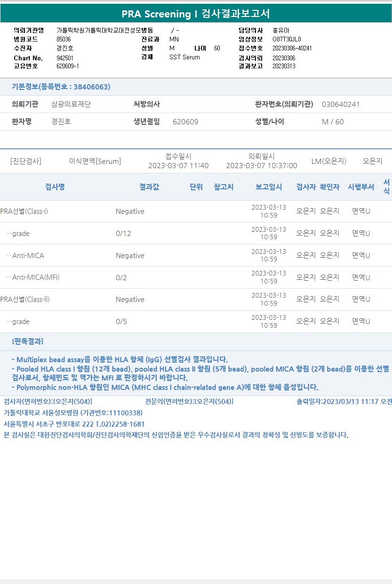Image resolution: width=392 pixels, height=584 pixels.
Task: Click report time in Anti-MICA(MFI) row
Action: point(269,277)
